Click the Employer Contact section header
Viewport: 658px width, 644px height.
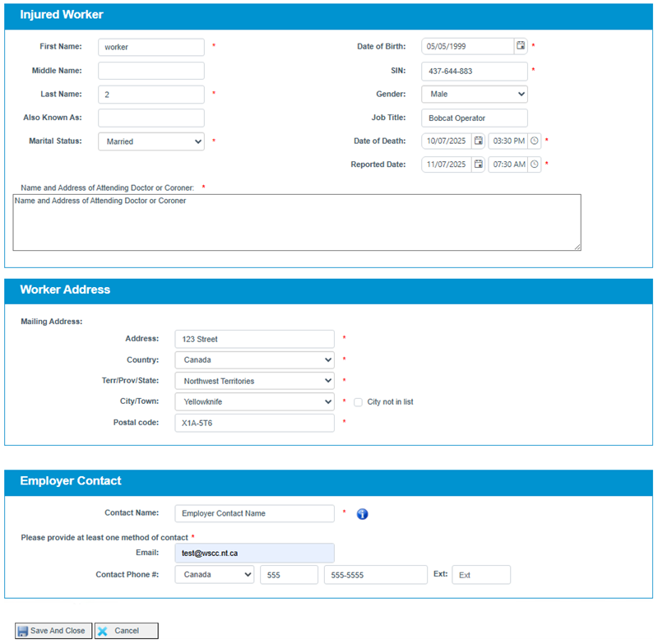[328, 483]
